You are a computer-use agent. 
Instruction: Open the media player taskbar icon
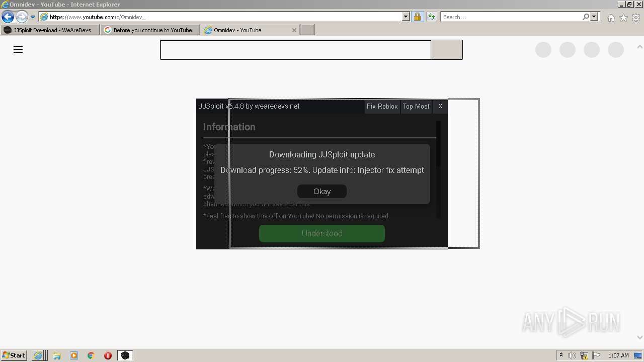click(x=74, y=355)
